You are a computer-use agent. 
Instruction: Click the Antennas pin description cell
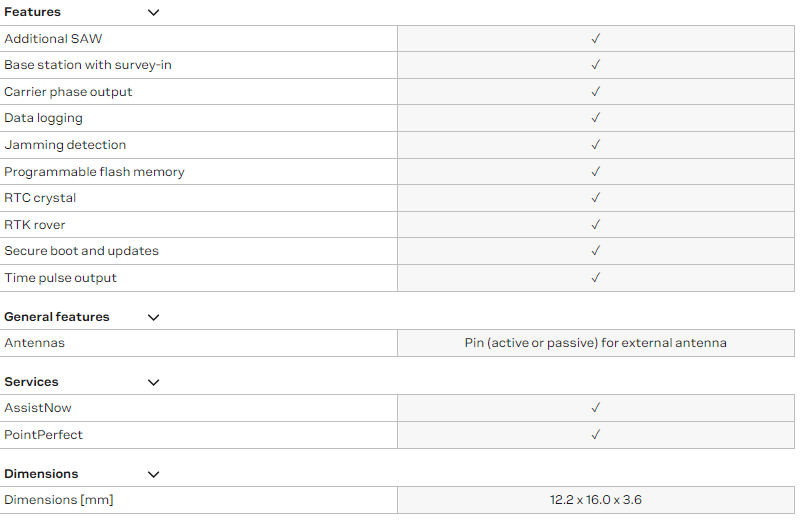(x=595, y=343)
